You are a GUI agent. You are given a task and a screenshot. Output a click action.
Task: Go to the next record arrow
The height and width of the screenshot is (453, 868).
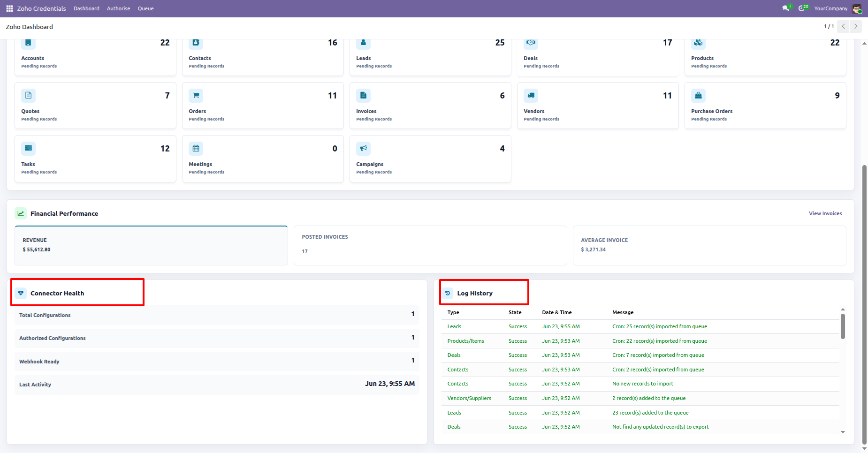(856, 26)
